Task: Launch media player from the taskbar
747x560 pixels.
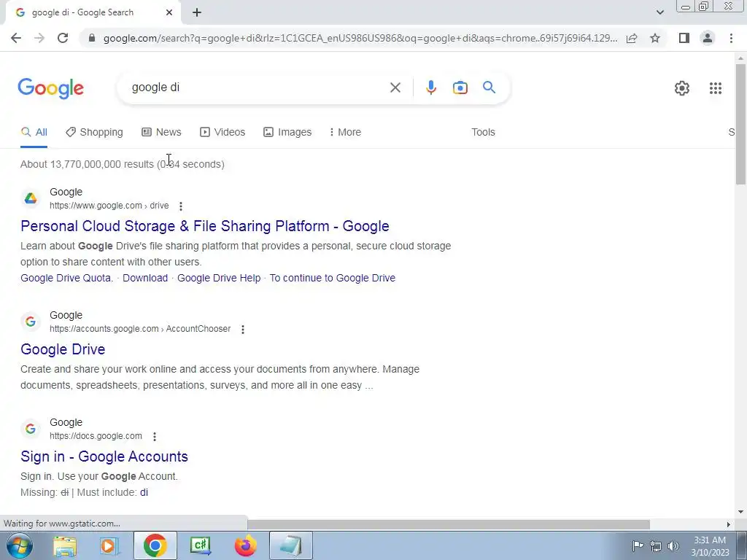Action: [109, 545]
